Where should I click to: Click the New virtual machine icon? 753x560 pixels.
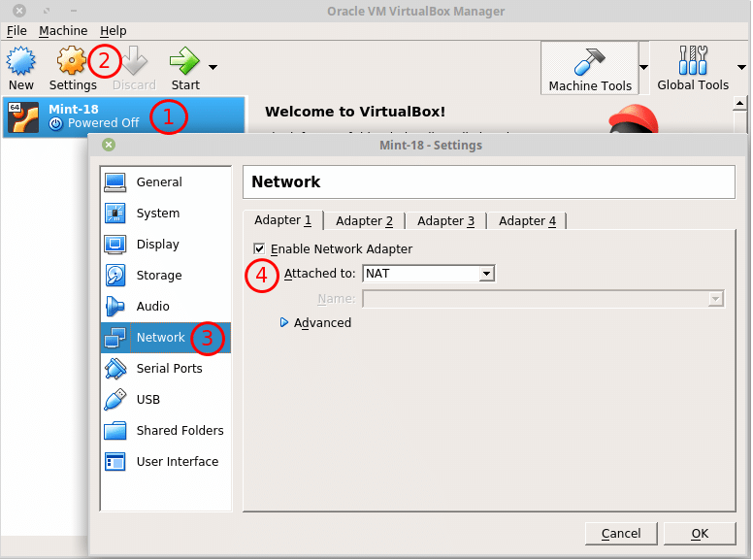tap(20, 62)
